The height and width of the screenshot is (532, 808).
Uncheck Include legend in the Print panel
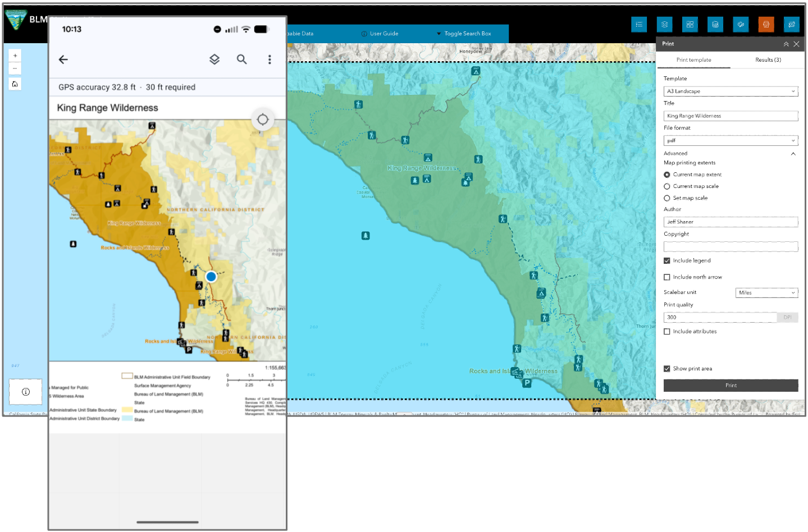point(667,260)
